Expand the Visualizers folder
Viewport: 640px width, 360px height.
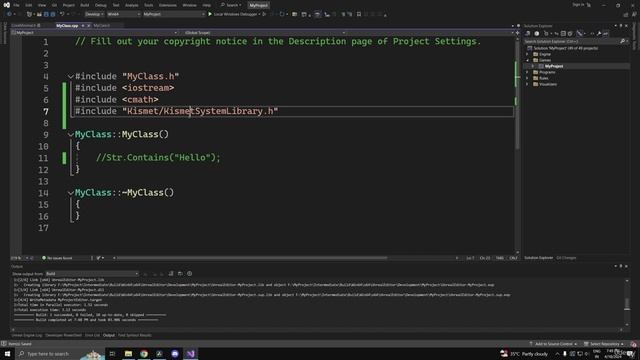click(527, 84)
